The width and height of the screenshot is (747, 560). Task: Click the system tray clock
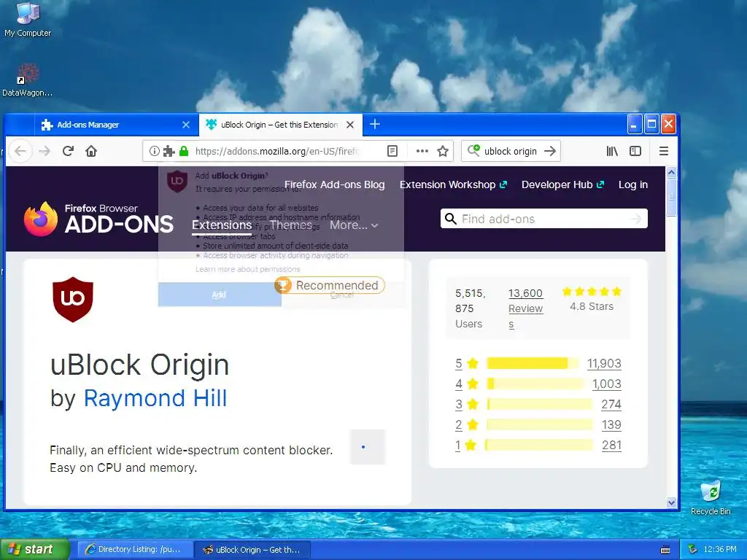point(720,550)
